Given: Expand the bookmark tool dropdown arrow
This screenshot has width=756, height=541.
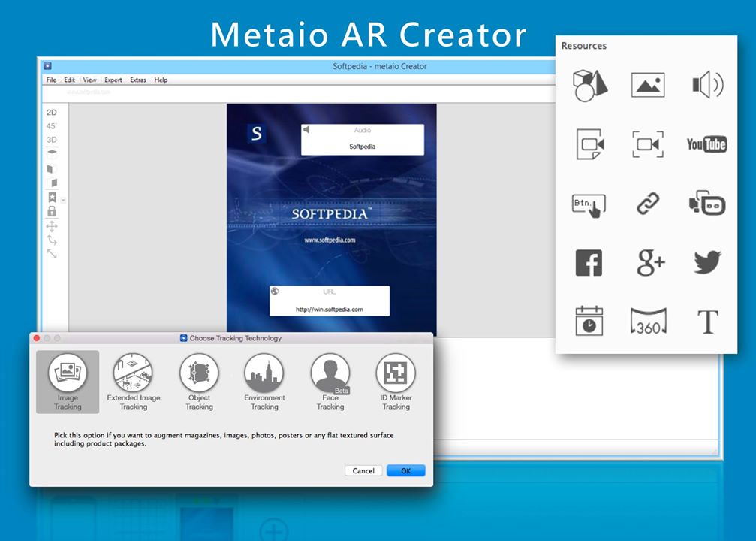Looking at the screenshot, I should (x=63, y=200).
